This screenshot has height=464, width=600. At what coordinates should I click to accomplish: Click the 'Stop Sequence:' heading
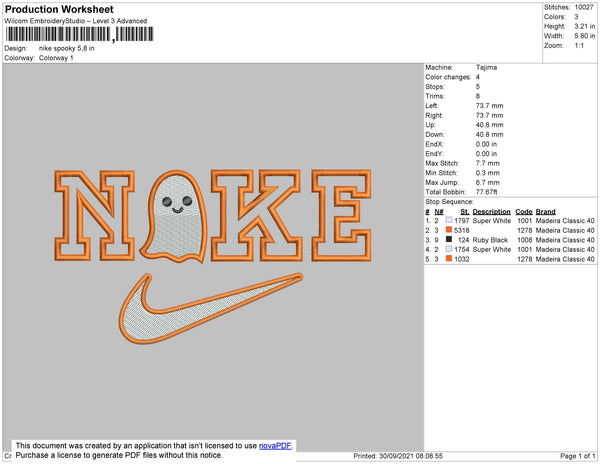pyautogui.click(x=449, y=202)
